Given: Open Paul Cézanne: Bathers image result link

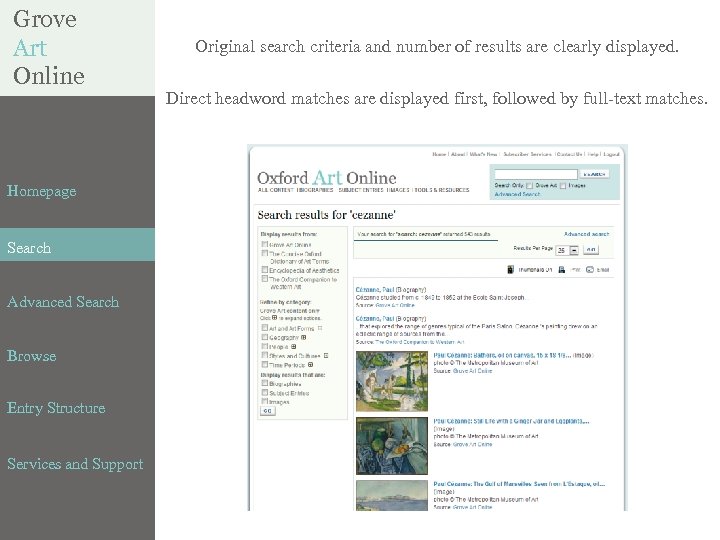Looking at the screenshot, I should [502, 355].
